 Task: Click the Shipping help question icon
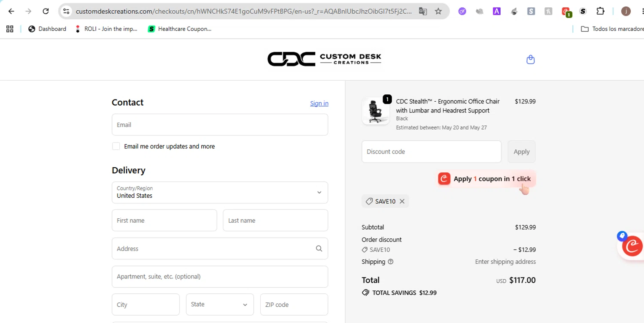pos(391,262)
